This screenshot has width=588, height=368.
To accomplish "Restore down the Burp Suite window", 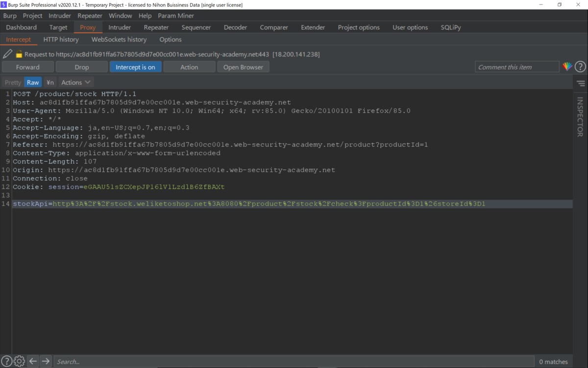I will 560,4.
